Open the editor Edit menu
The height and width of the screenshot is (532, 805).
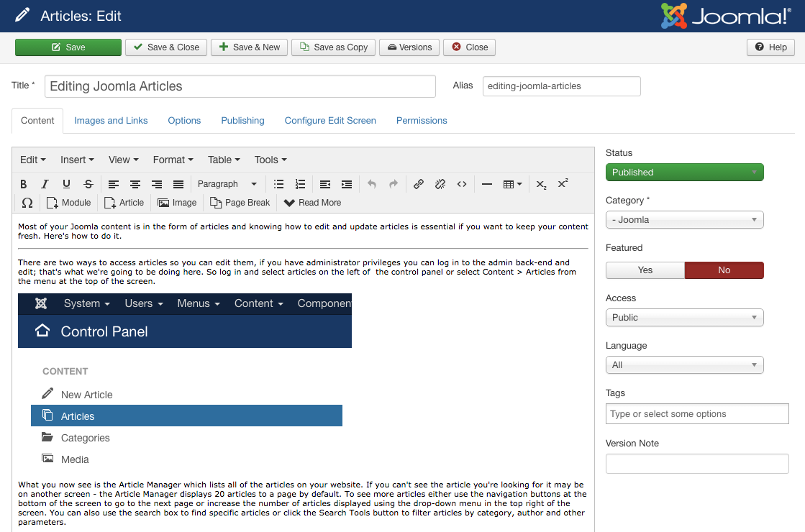click(x=33, y=160)
